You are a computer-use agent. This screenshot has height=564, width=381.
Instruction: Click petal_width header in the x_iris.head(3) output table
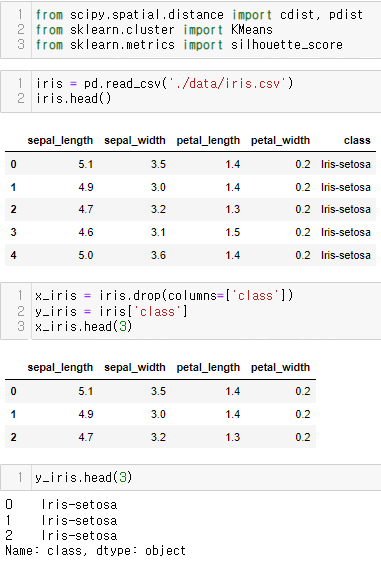click(x=280, y=367)
